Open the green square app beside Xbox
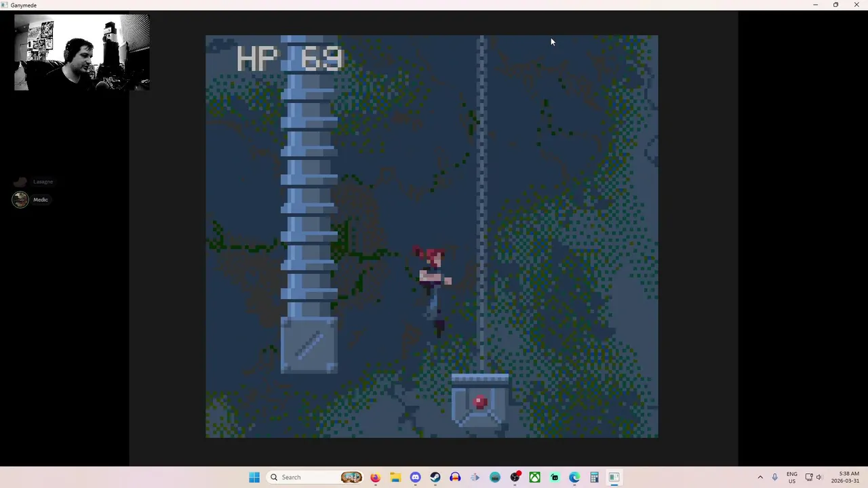 point(555,477)
